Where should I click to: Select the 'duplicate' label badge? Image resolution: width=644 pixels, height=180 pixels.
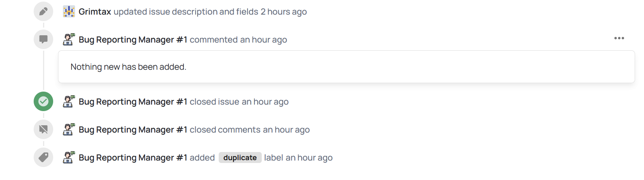[x=240, y=158]
